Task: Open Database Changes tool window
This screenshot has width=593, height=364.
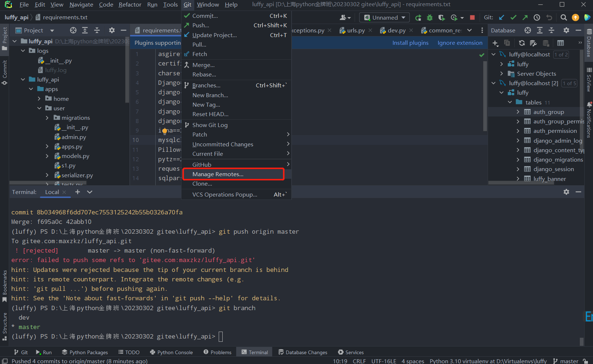Action: 303,352
